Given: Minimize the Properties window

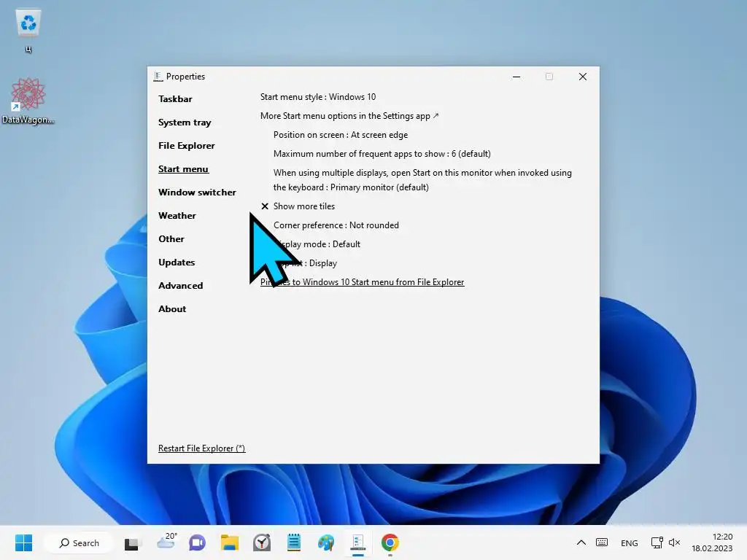Looking at the screenshot, I should [x=516, y=77].
